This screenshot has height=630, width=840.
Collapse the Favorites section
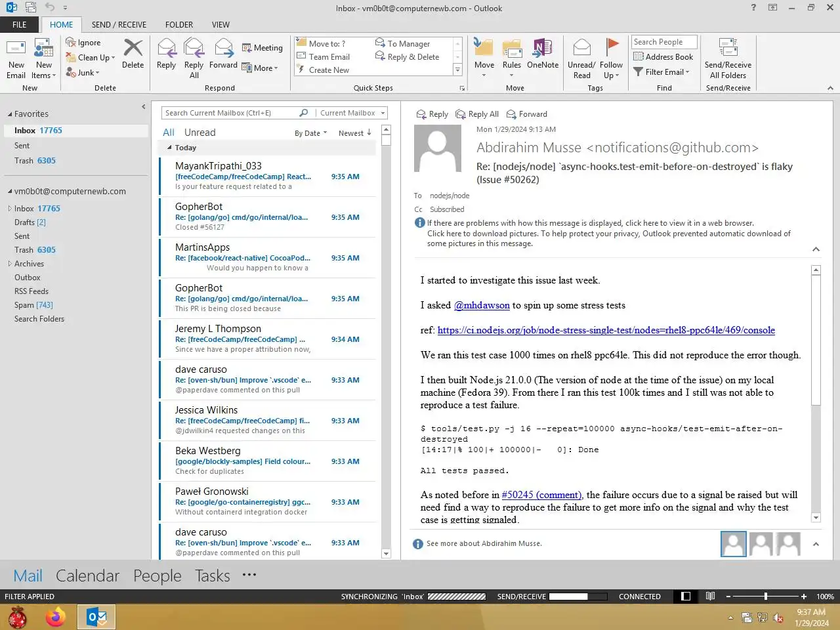click(10, 114)
